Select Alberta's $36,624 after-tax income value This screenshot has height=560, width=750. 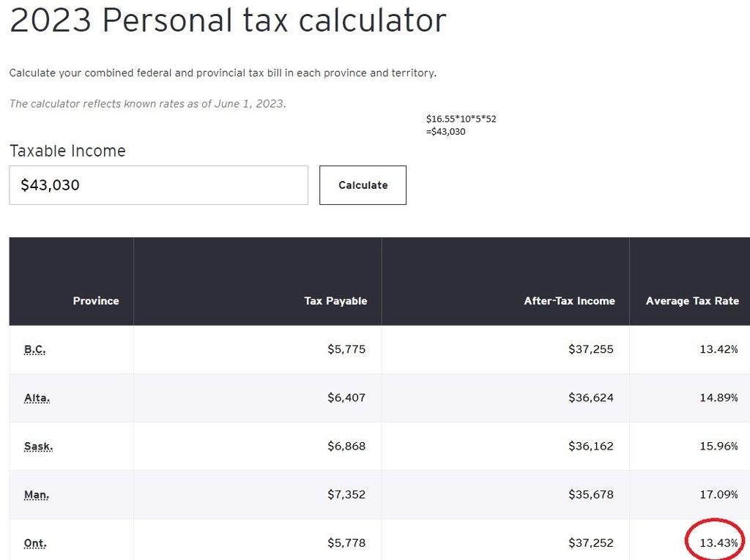click(x=590, y=398)
